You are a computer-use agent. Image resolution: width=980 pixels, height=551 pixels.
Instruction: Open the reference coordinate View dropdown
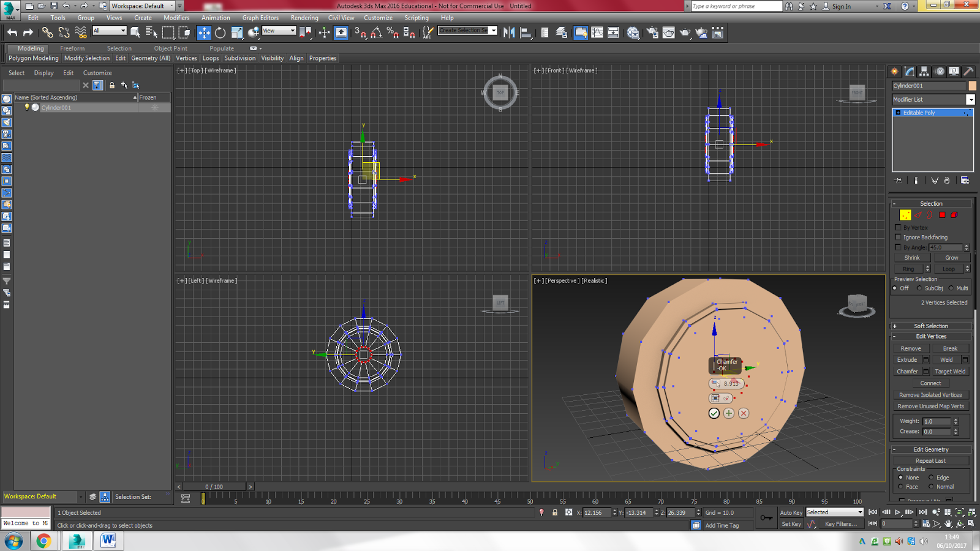(279, 31)
